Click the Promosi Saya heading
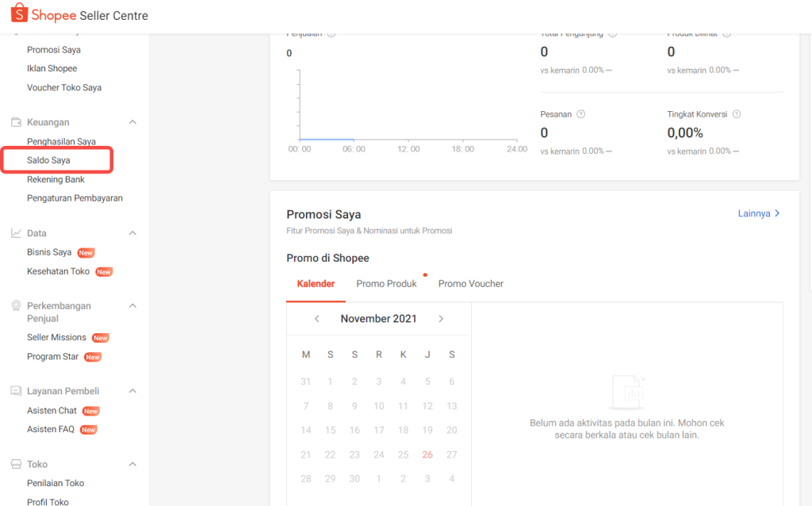Viewport: 812px width, 506px height. coord(324,214)
